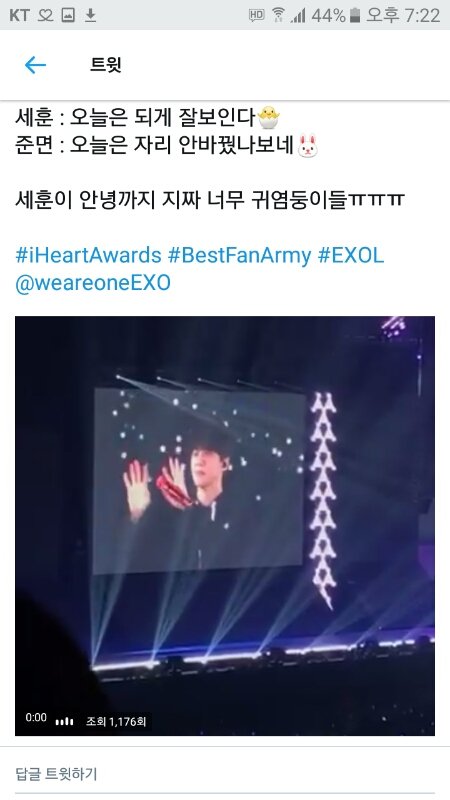The image size is (450, 800).
Task: Tap the HD voice indicator icon
Action: click(257, 15)
